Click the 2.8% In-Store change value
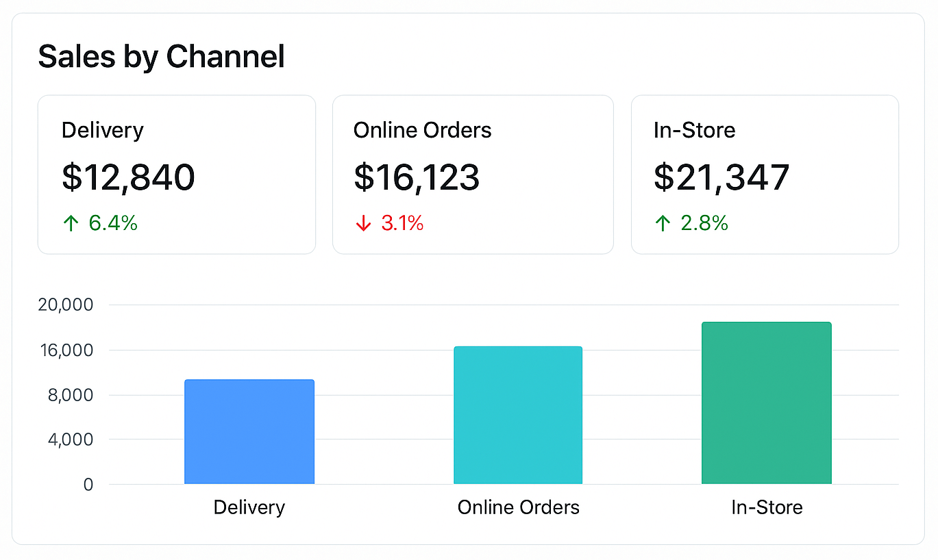Screen dimensions: 938x560 pos(704,223)
